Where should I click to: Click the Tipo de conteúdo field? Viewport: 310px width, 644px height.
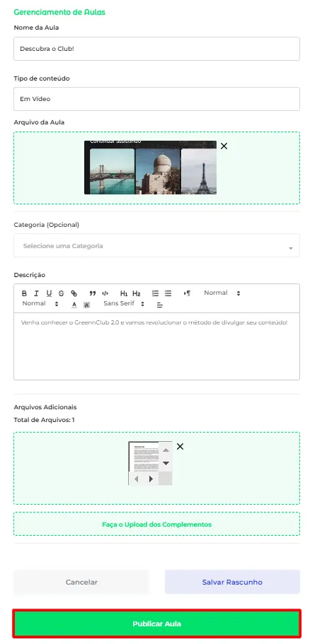coord(156,99)
